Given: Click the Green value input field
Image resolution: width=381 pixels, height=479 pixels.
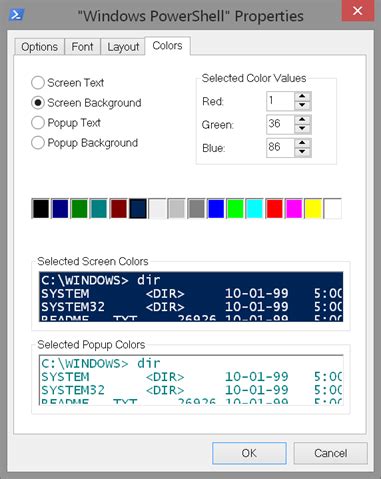Looking at the screenshot, I should pyautogui.click(x=280, y=124).
